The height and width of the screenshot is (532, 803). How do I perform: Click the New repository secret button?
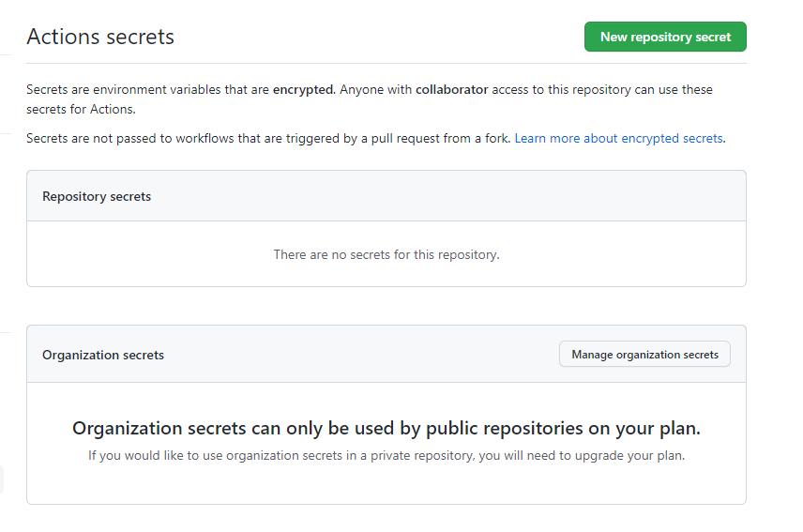pos(665,37)
